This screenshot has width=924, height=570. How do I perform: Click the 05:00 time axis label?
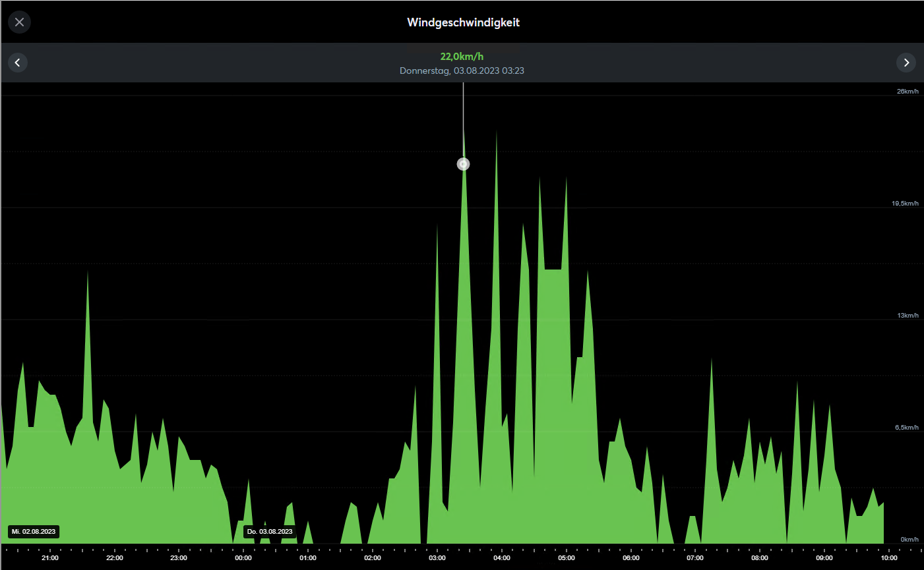567,558
